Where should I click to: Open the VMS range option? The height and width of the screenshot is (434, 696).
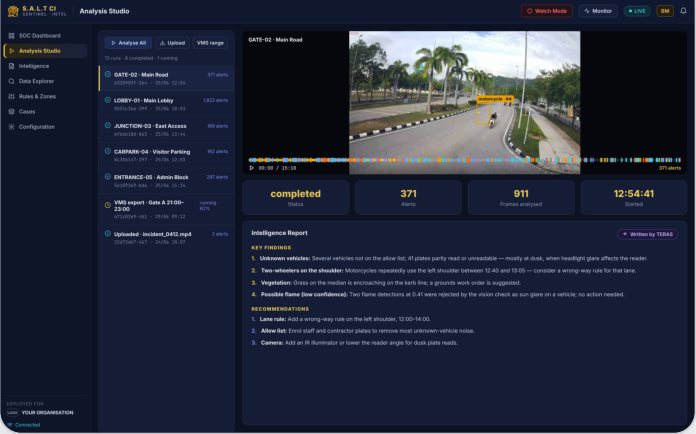(210, 43)
